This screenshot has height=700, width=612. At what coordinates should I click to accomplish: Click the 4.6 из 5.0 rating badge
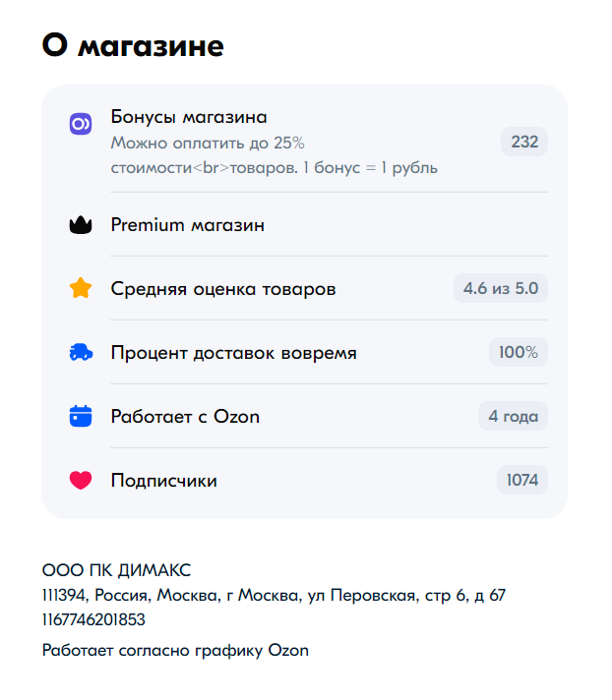[501, 289]
